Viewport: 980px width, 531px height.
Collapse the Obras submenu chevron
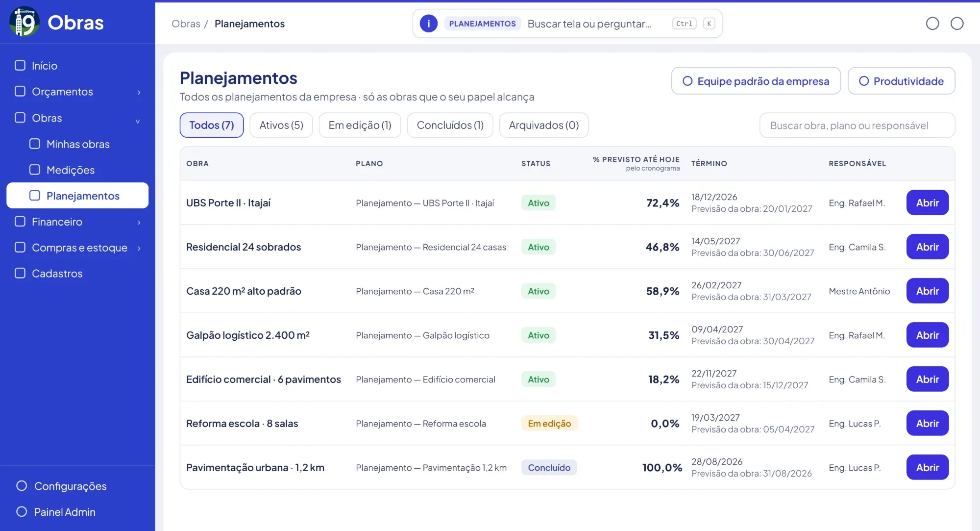pos(138,121)
